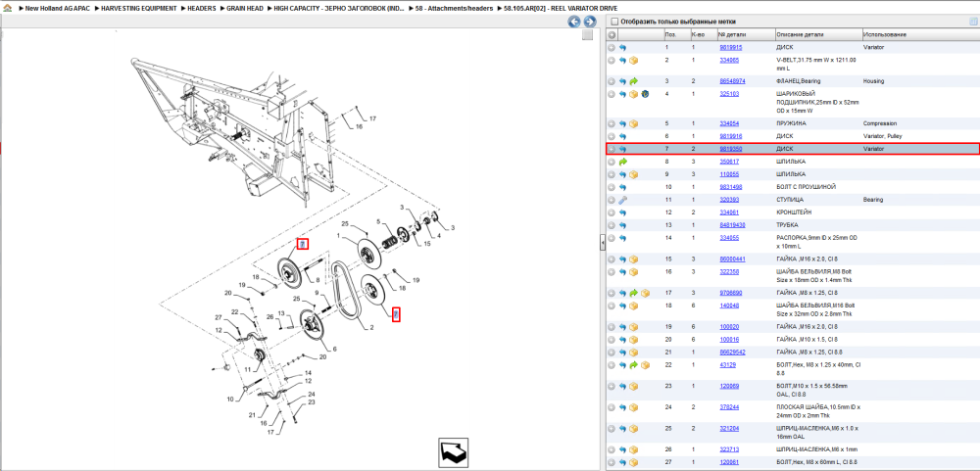Click the box icon in row 9 ШПИЛЬКА

[x=633, y=174]
